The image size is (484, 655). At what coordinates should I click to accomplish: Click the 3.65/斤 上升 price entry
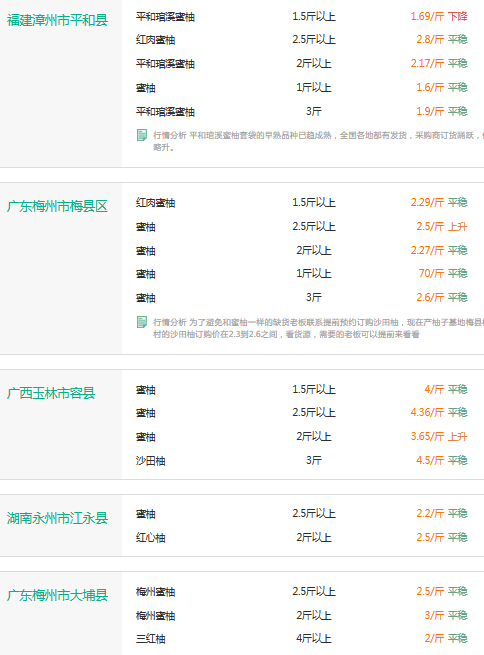pyautogui.click(x=439, y=437)
